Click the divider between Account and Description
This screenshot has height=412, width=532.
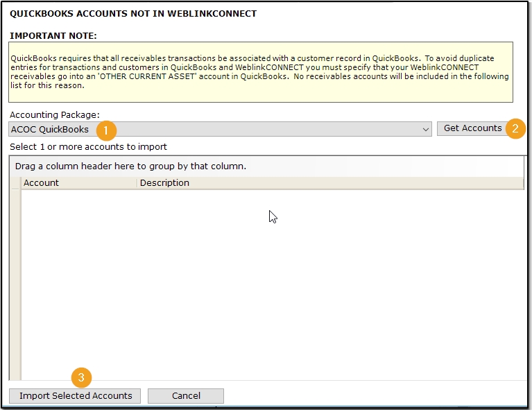pyautogui.click(x=137, y=183)
